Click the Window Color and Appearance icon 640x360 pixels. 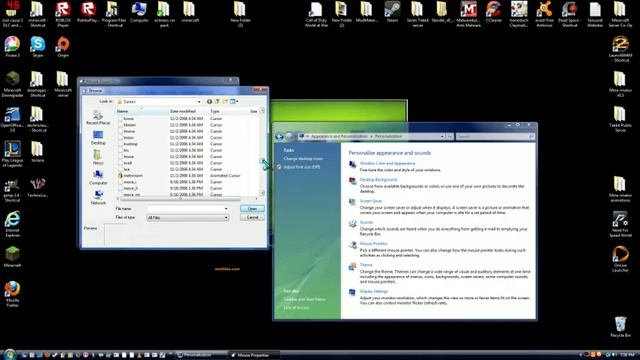(x=352, y=164)
